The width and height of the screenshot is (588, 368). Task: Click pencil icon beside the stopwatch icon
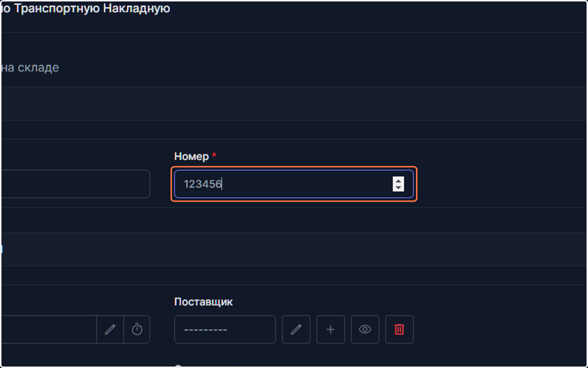pos(110,329)
